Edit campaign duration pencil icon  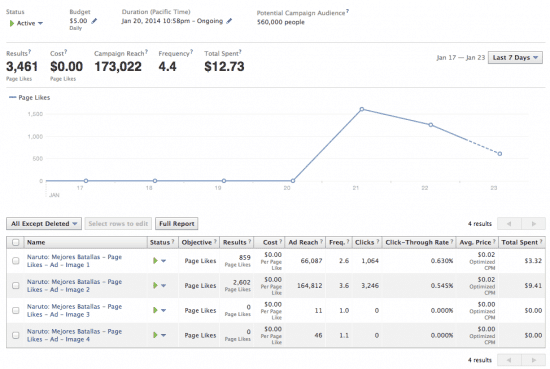click(x=229, y=21)
